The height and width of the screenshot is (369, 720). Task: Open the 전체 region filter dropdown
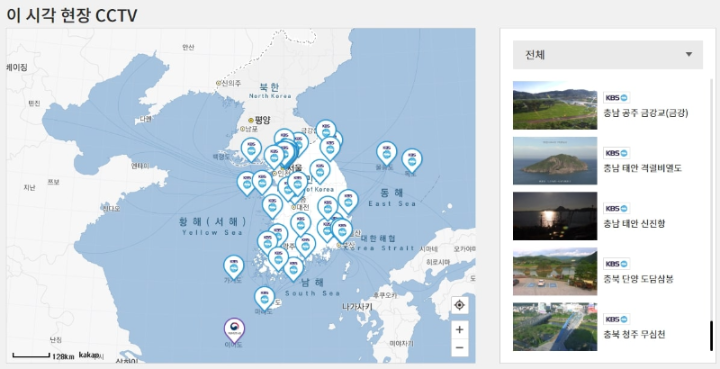coord(608,55)
